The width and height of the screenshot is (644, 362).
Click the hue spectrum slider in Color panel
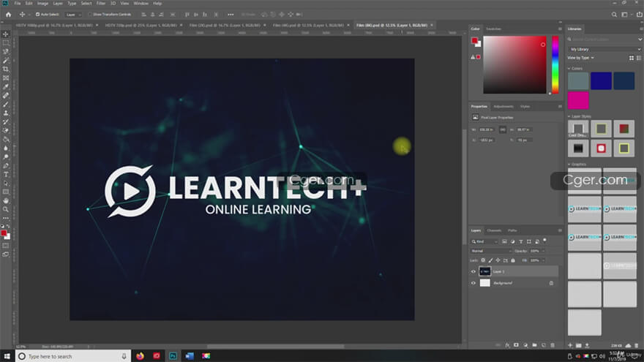[x=555, y=65]
